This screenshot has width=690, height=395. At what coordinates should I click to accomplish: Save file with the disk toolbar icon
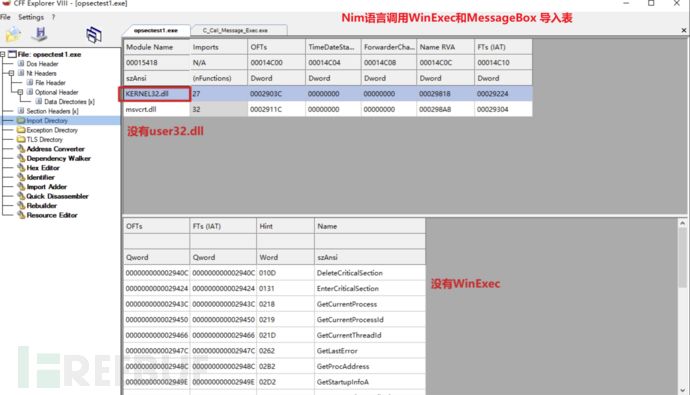pyautogui.click(x=40, y=33)
